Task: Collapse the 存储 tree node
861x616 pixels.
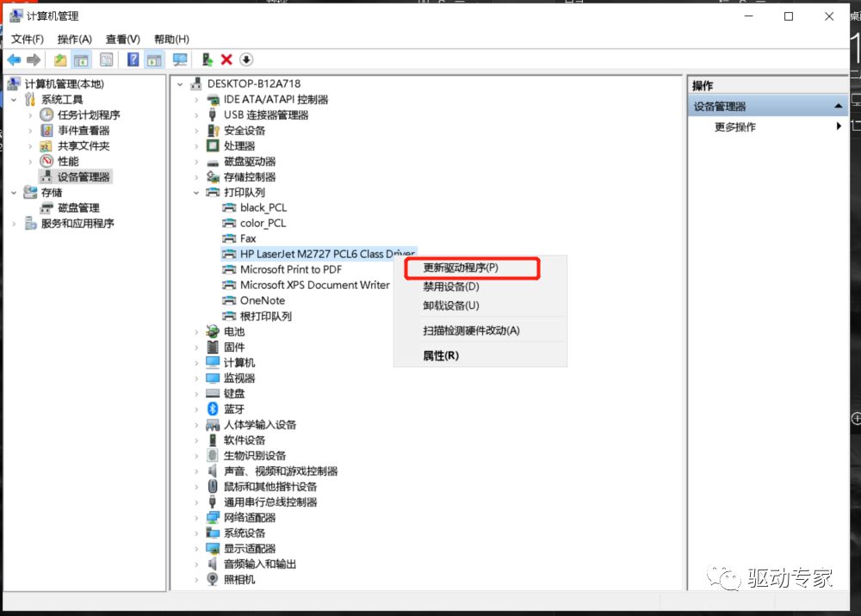Action: tap(15, 193)
